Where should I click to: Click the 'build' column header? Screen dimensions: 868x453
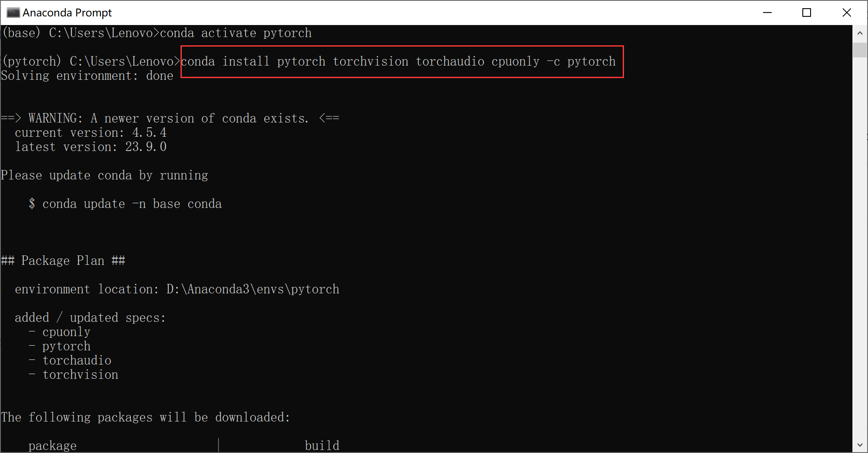[322, 445]
